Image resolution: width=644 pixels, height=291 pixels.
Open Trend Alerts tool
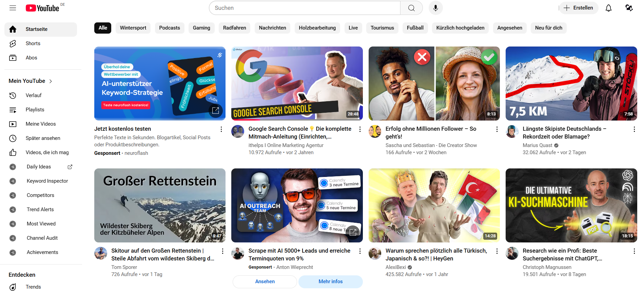tap(41, 210)
